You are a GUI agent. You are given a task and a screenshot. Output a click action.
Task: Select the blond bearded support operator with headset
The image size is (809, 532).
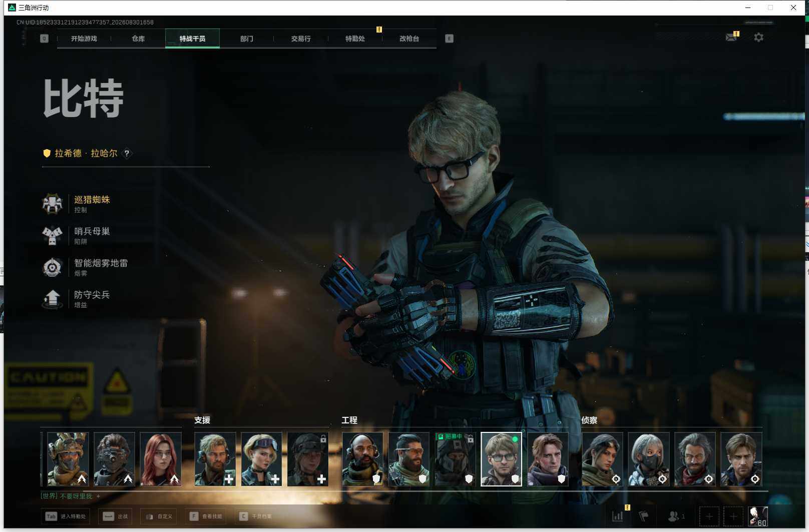click(215, 459)
